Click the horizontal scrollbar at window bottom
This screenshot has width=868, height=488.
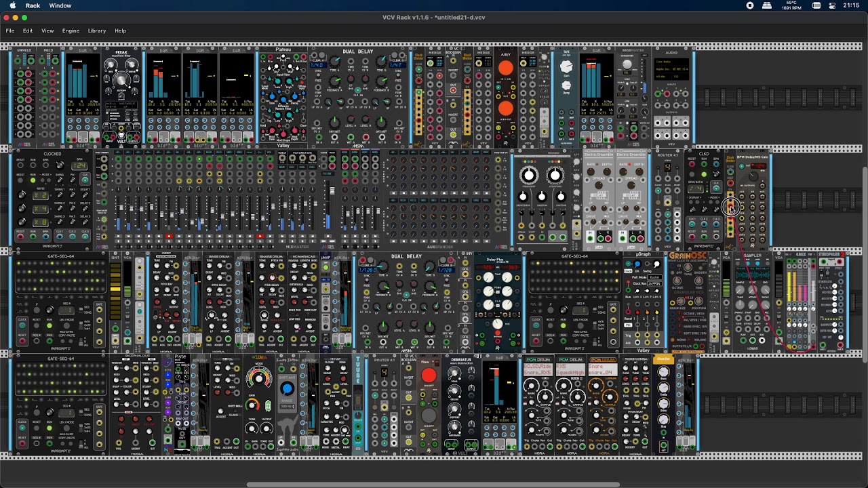click(x=434, y=485)
